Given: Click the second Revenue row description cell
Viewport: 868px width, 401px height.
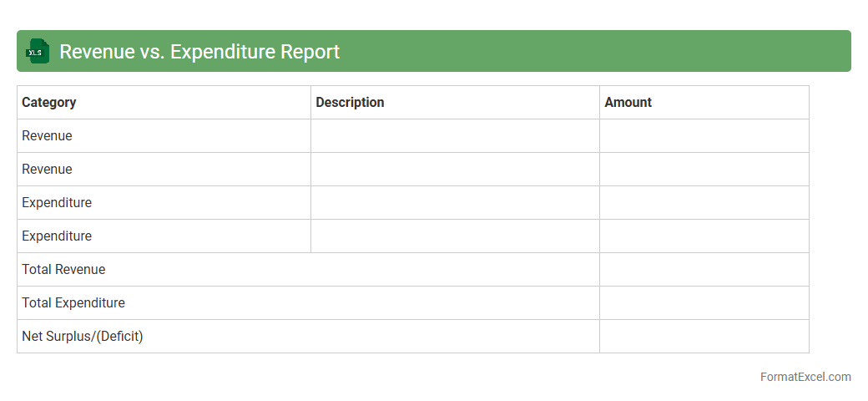Looking at the screenshot, I should point(455,169).
